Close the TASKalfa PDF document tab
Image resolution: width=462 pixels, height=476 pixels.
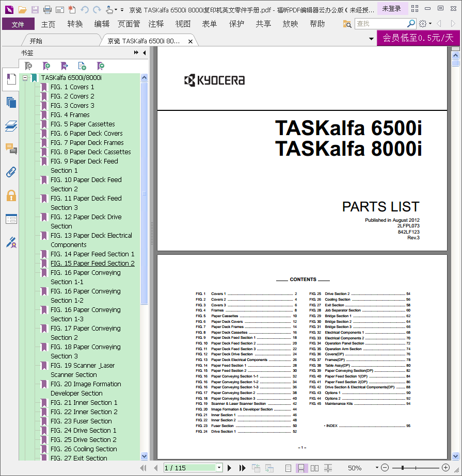pyautogui.click(x=190, y=41)
